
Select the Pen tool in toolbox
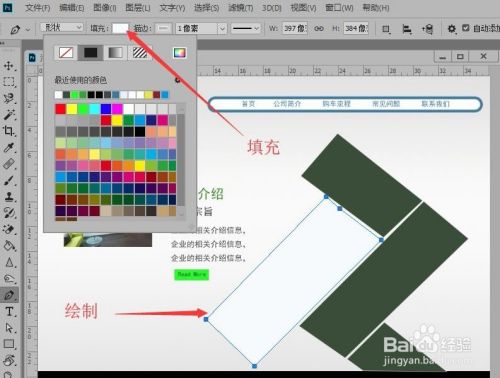click(9, 295)
